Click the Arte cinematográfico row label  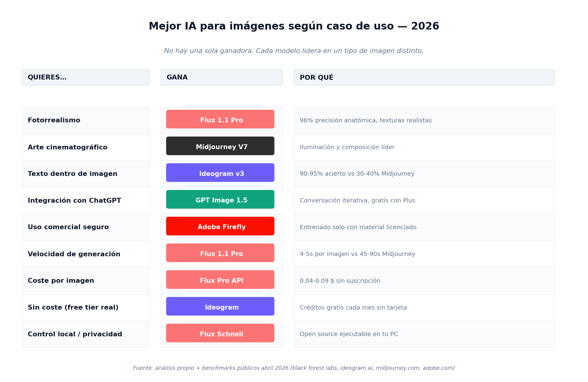click(67, 147)
